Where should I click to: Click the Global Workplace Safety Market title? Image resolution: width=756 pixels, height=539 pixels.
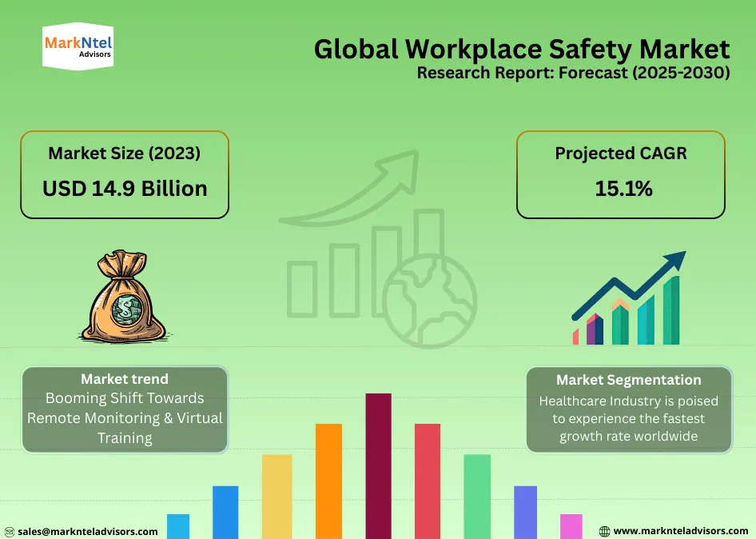click(523, 50)
